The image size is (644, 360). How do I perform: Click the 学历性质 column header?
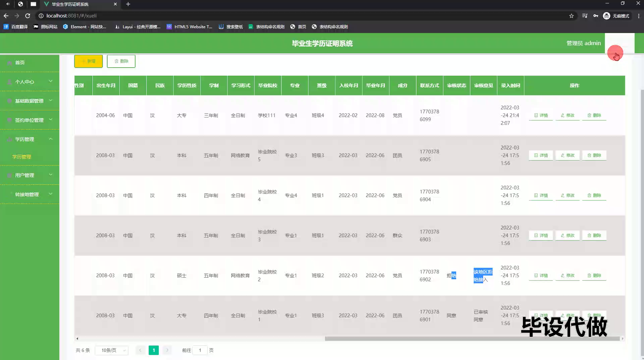187,85
